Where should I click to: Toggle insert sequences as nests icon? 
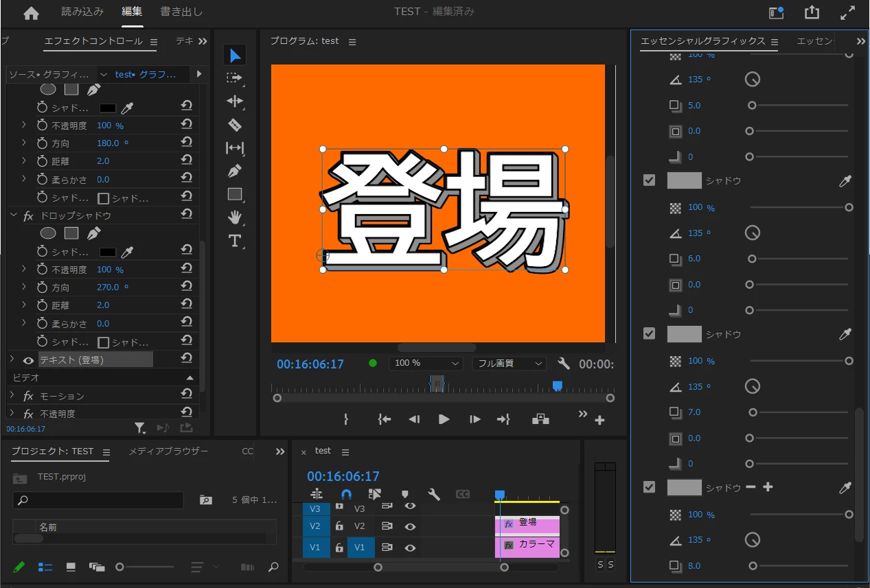[x=317, y=494]
